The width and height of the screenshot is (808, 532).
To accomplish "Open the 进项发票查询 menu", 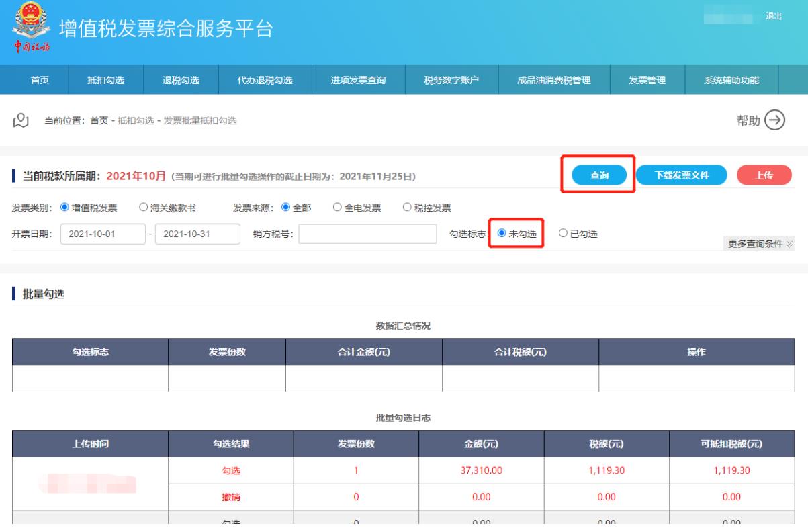I will point(358,81).
